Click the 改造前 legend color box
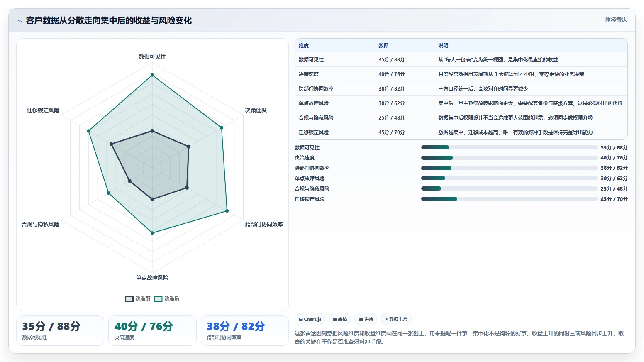This screenshot has width=644, height=362. [x=129, y=298]
